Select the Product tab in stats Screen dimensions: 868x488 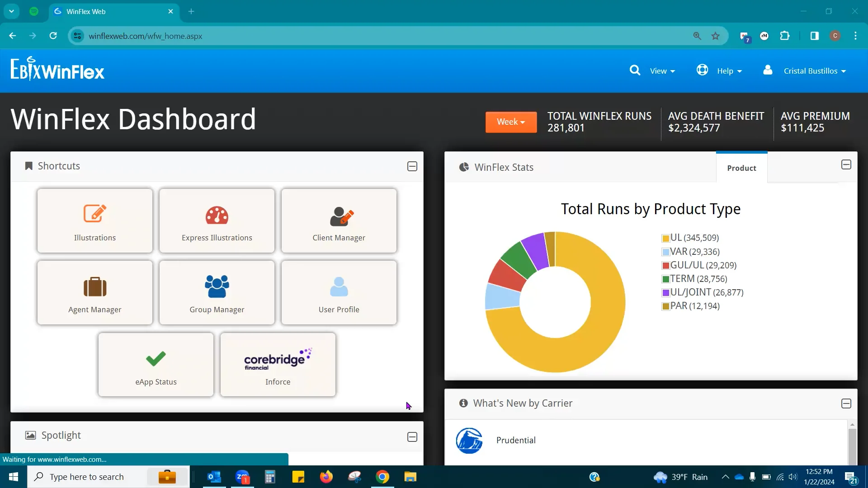tap(741, 168)
